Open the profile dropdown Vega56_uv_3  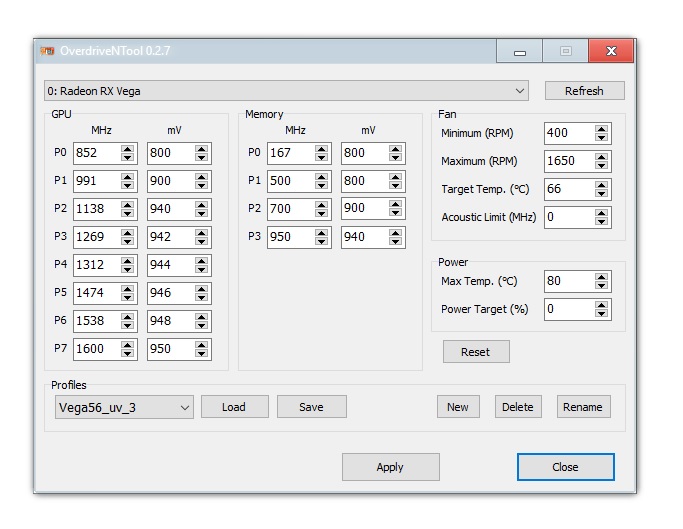124,407
